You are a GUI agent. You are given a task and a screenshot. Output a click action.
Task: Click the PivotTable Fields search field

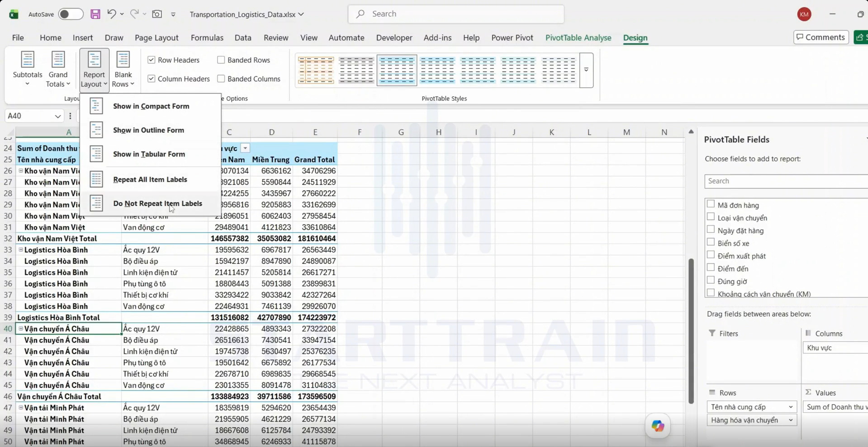(786, 181)
